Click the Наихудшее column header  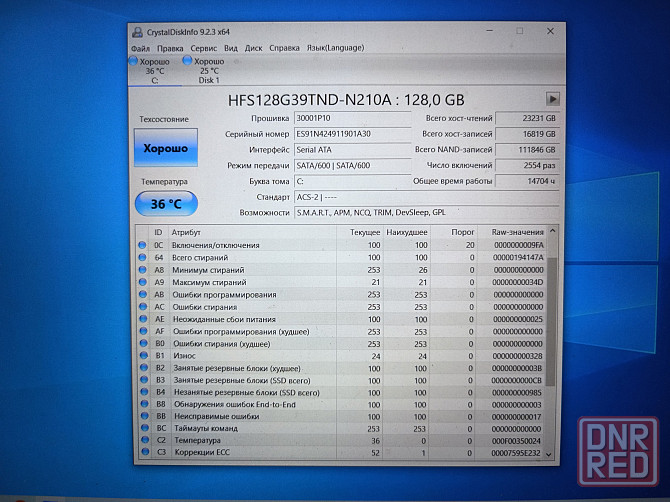[407, 232]
